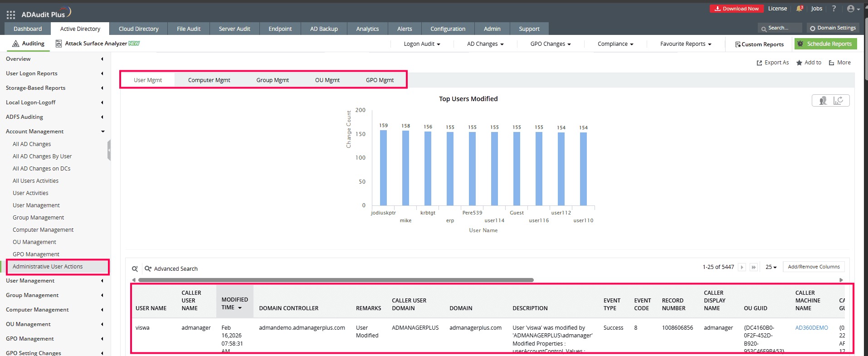Image resolution: width=868 pixels, height=356 pixels.
Task: Select All Users Activities item
Action: [35, 181]
